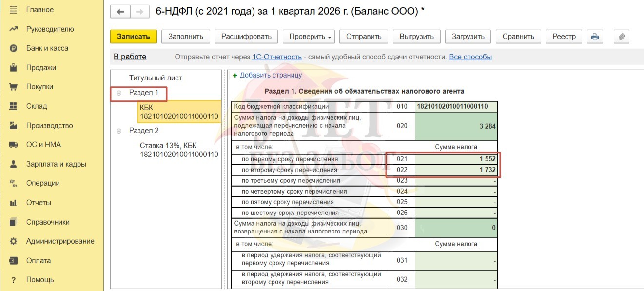Collapse the Раздел 2 tree node
This screenshot has height=291, width=644.
click(119, 131)
